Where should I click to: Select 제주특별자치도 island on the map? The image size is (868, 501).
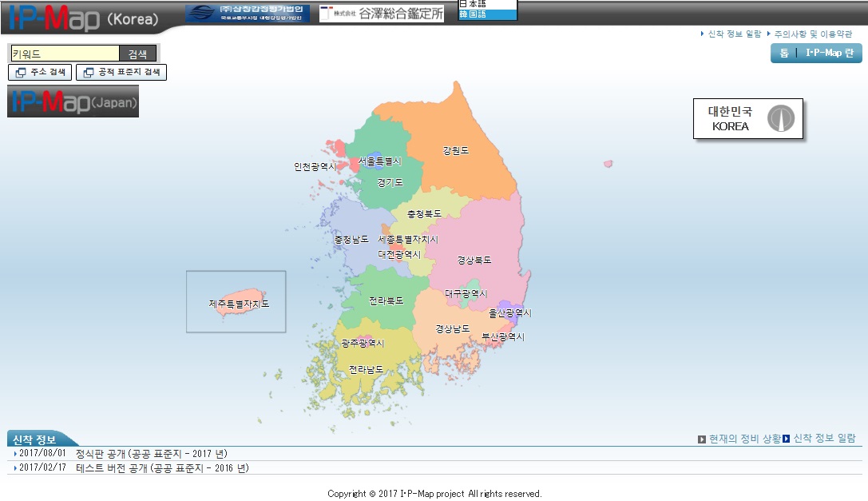point(239,303)
